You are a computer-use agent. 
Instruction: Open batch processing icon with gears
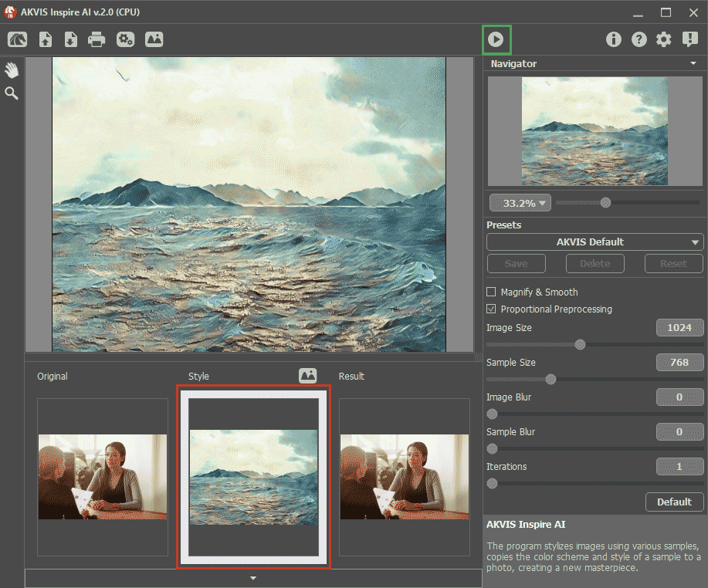[x=125, y=39]
